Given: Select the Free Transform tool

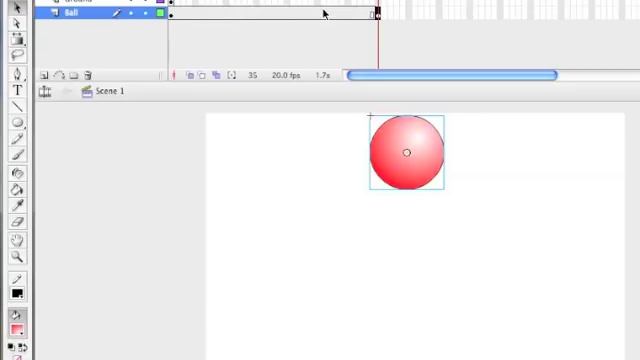Looking at the screenshot, I should [x=17, y=39].
